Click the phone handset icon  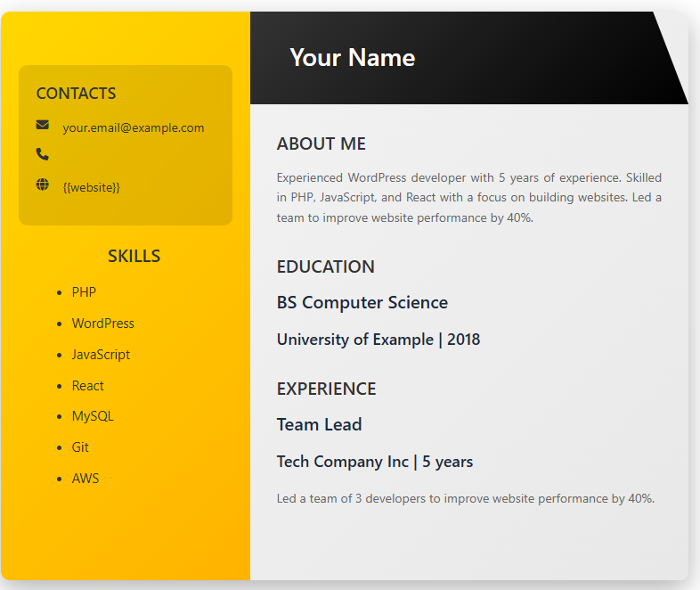click(43, 154)
